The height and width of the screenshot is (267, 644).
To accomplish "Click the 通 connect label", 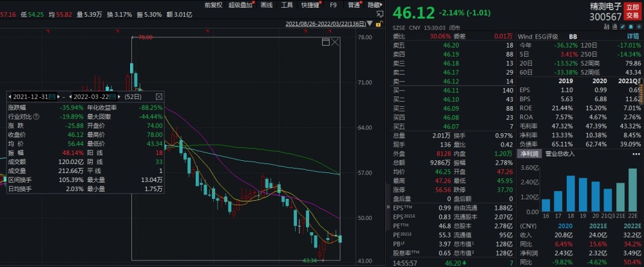I will [x=614, y=26].
